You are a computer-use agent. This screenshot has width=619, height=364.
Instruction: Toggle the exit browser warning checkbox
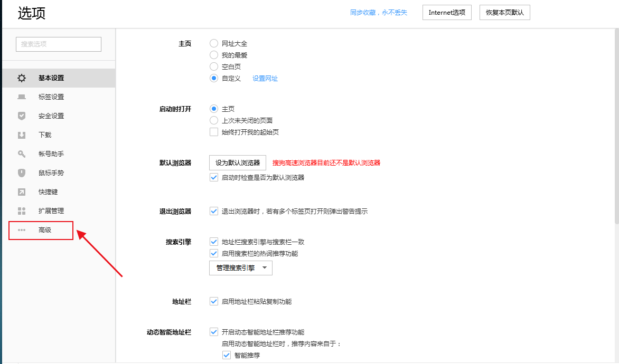pos(213,211)
